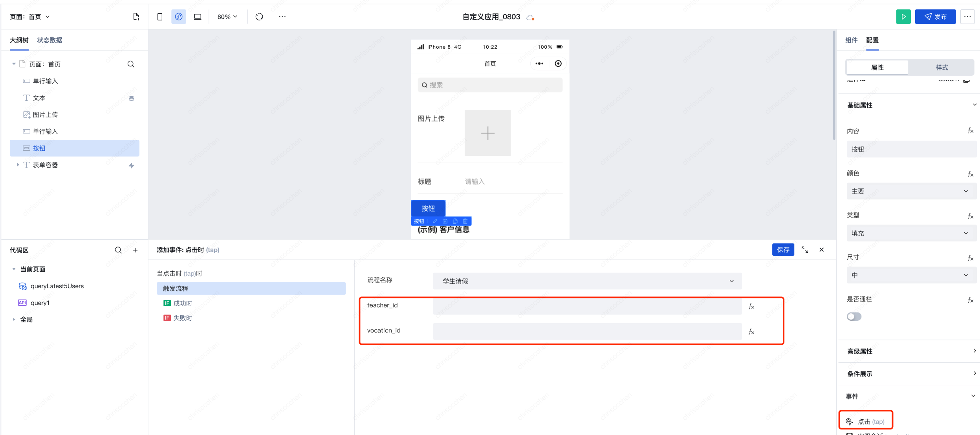Search the outline tree with magnifier icon
This screenshot has height=435, width=980.
[x=131, y=64]
